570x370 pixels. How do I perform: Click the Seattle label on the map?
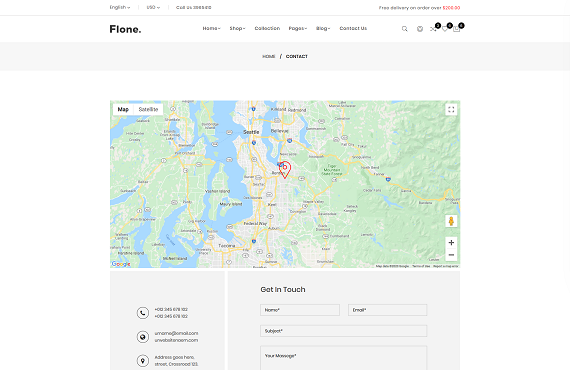tap(251, 132)
